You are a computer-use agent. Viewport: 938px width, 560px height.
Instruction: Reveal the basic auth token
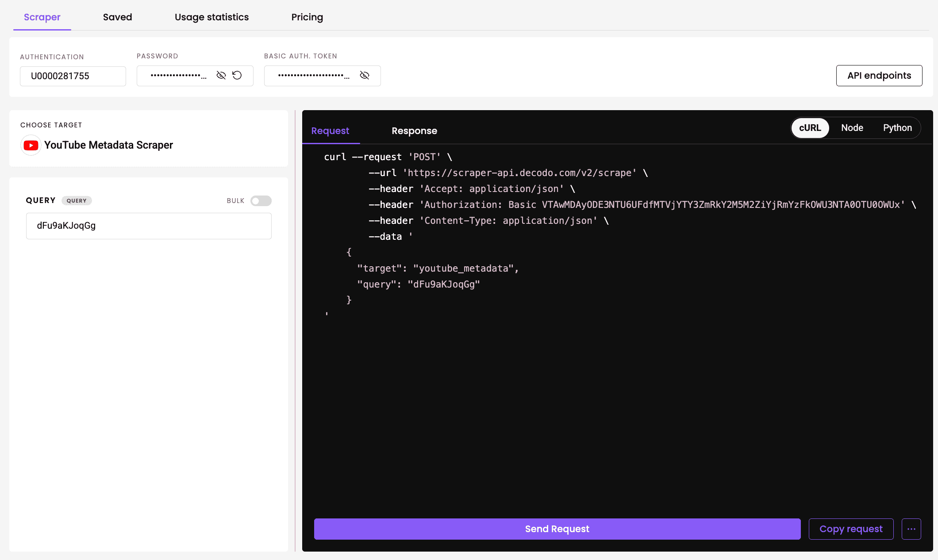coord(365,75)
